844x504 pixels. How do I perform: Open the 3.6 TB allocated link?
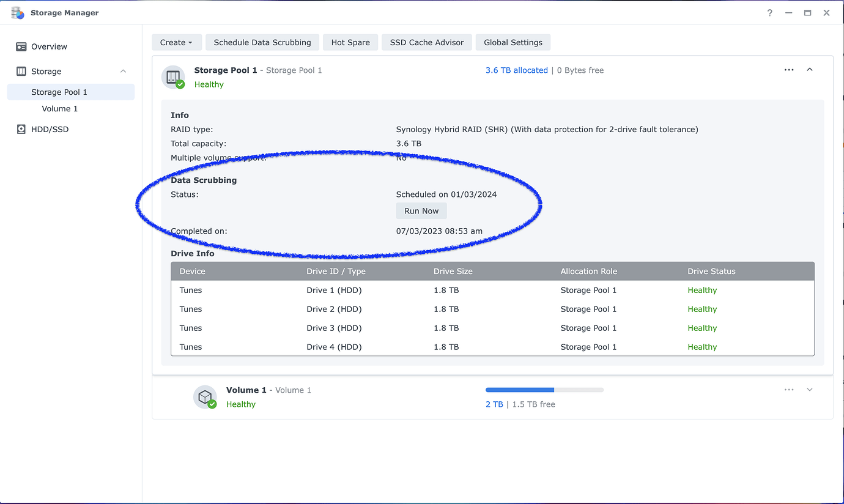(x=516, y=70)
